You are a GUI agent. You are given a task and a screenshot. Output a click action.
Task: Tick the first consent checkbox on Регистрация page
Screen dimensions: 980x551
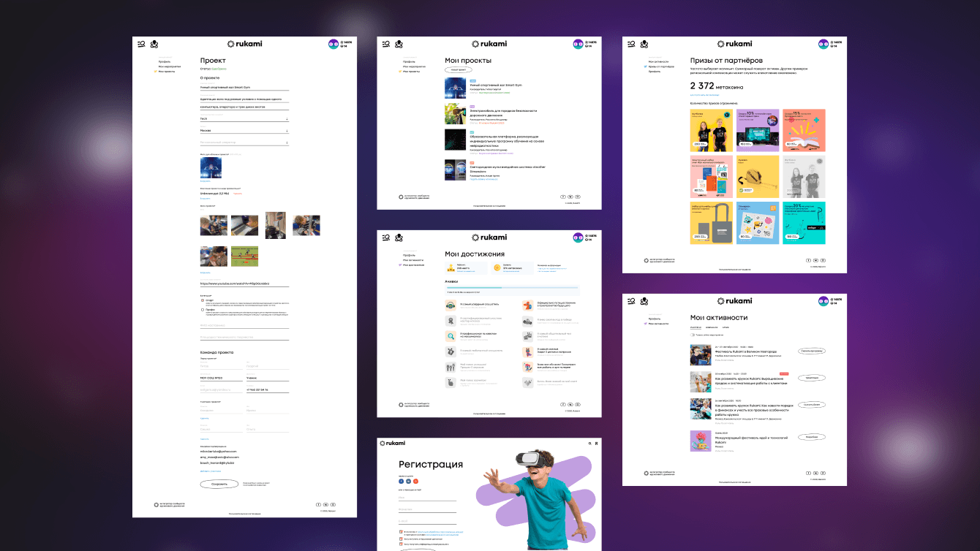400,532
